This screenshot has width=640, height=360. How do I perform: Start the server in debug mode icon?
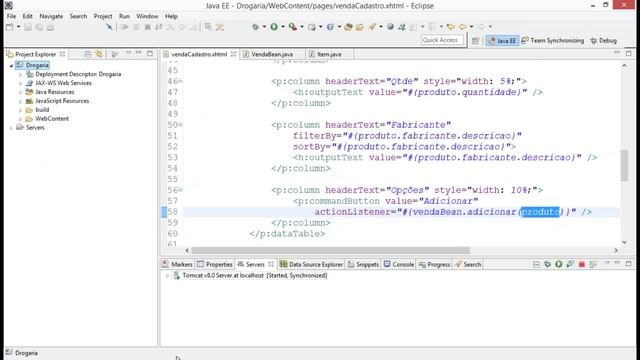point(547,264)
